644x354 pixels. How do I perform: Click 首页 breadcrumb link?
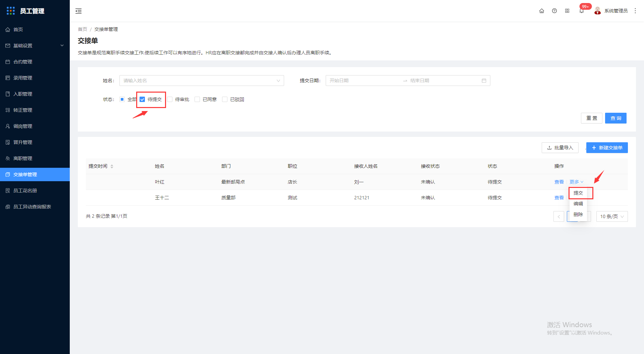click(x=83, y=29)
